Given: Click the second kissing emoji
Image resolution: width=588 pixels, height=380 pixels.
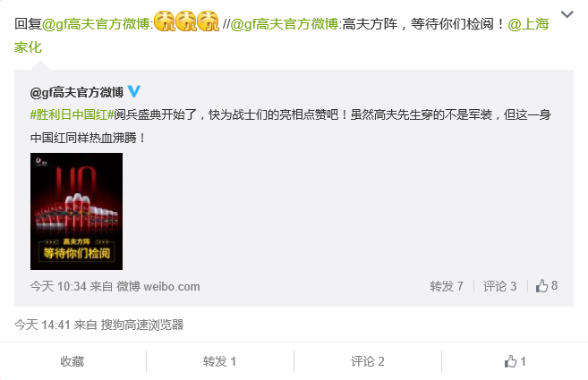Looking at the screenshot, I should point(186,21).
